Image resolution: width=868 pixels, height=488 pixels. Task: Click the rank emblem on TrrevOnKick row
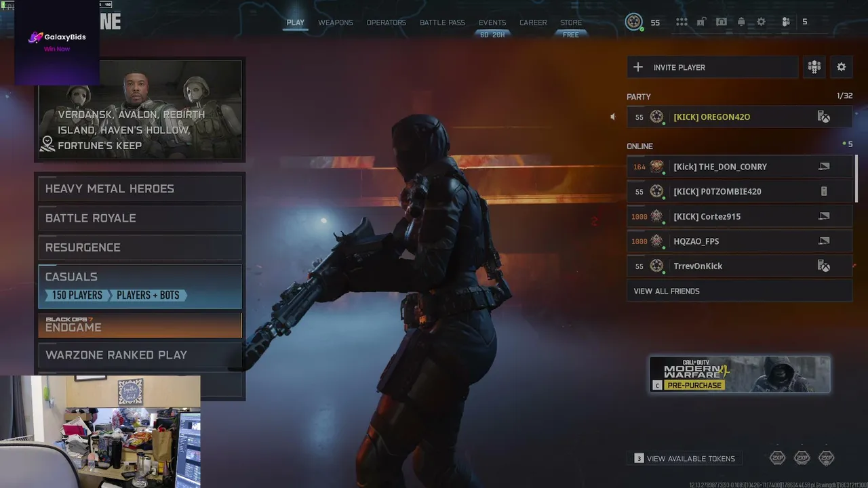pyautogui.click(x=656, y=266)
